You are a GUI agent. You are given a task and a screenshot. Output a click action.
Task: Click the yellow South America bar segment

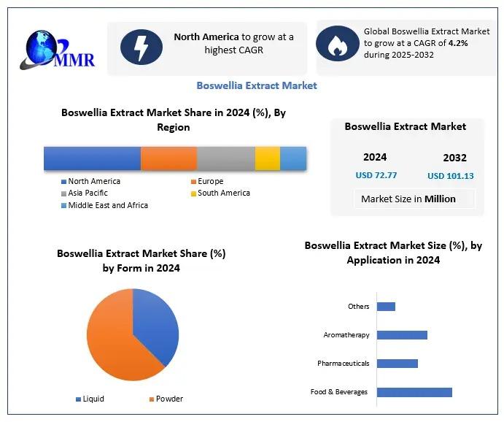click(x=267, y=158)
